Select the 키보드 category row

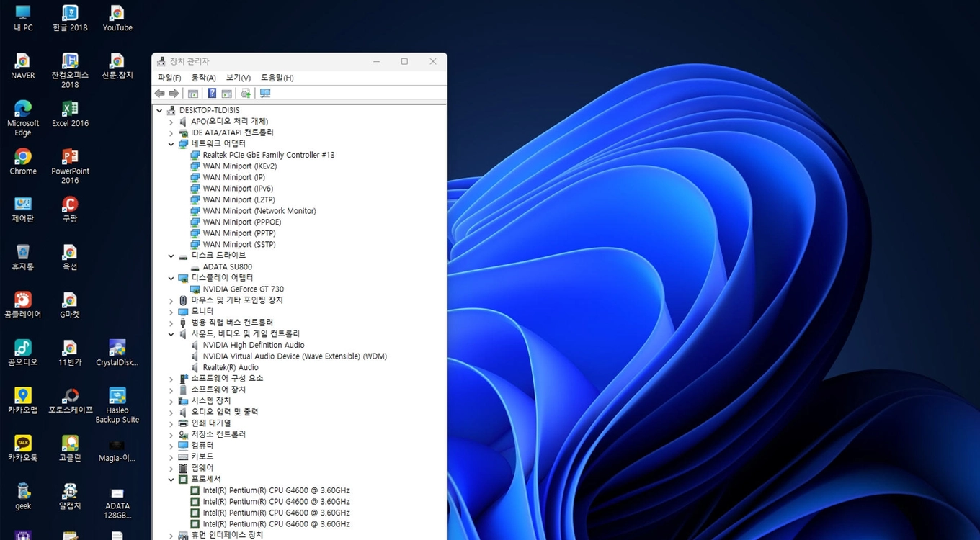pos(202,457)
